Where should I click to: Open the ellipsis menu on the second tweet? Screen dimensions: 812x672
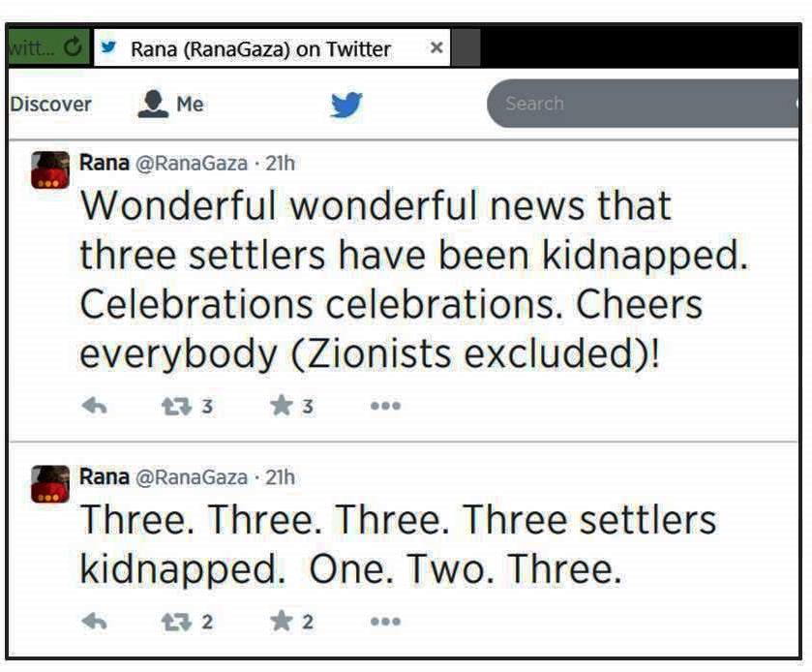386,621
